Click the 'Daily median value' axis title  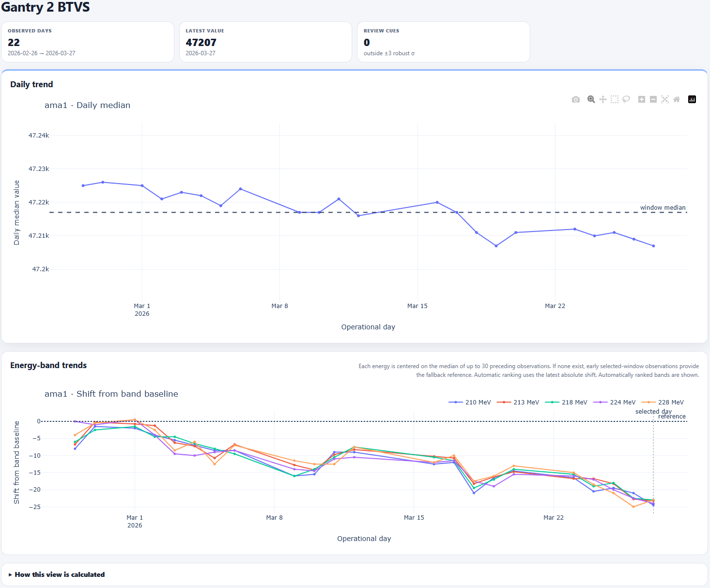[x=16, y=213]
